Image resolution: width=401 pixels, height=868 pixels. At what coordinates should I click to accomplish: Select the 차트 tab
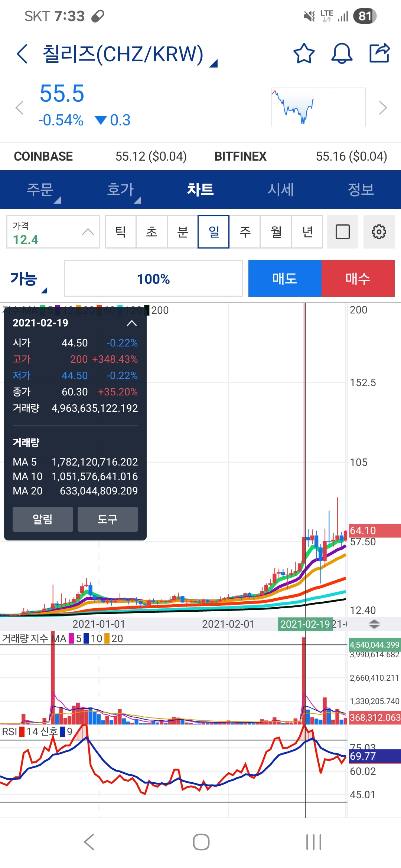(x=200, y=190)
